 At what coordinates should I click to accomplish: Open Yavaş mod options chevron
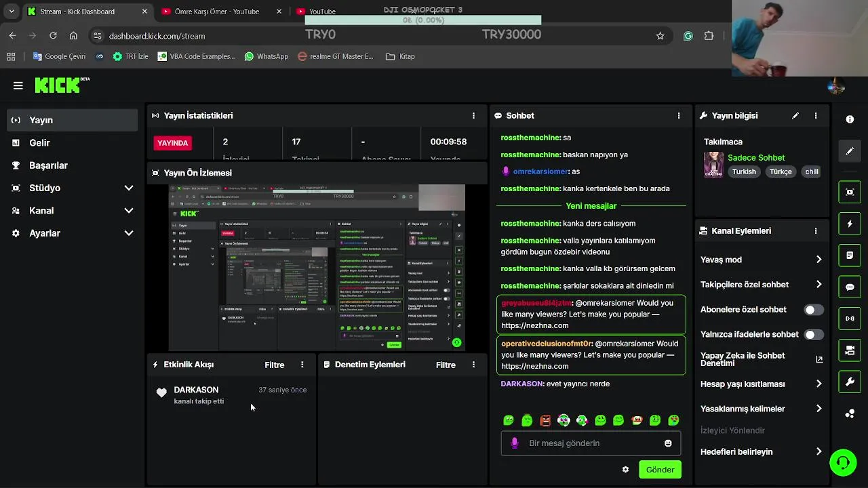[x=818, y=260]
